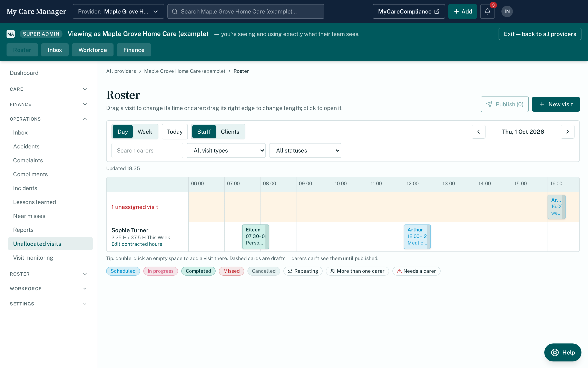The height and width of the screenshot is (368, 588).
Task: Click the Needs a carer warning chip
Action: (416, 271)
